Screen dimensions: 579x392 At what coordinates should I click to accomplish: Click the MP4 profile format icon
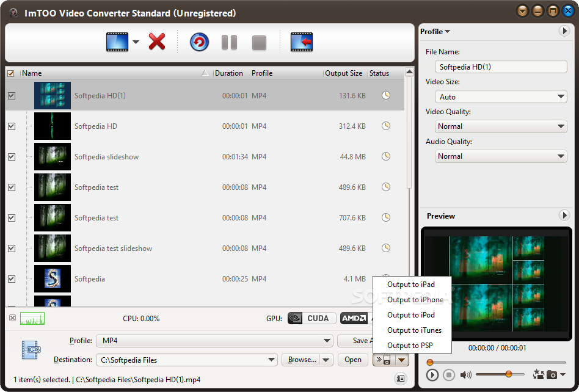pyautogui.click(x=31, y=350)
